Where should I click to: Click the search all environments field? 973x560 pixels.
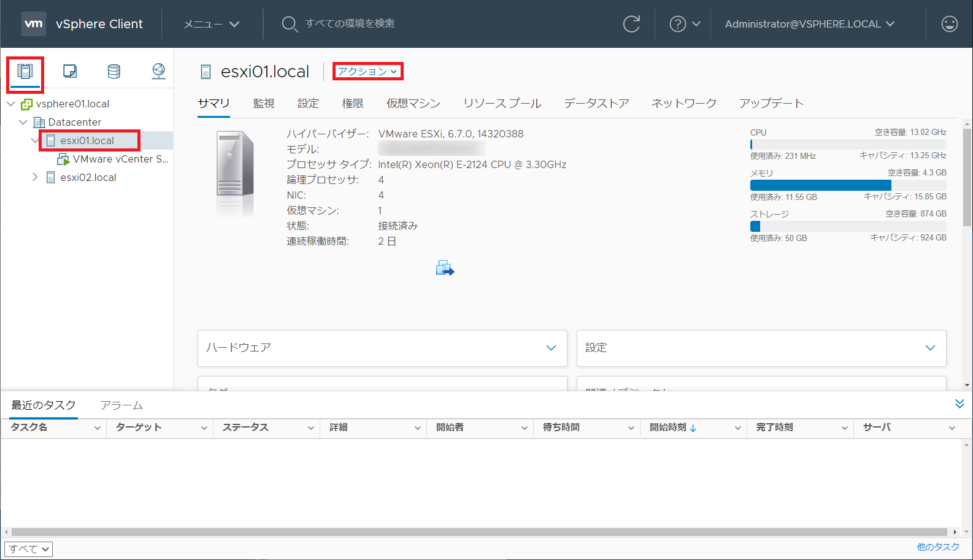coord(350,24)
